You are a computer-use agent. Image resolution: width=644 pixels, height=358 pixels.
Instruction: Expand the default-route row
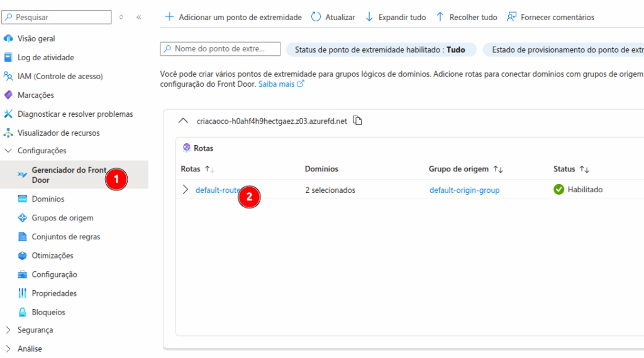pos(185,190)
